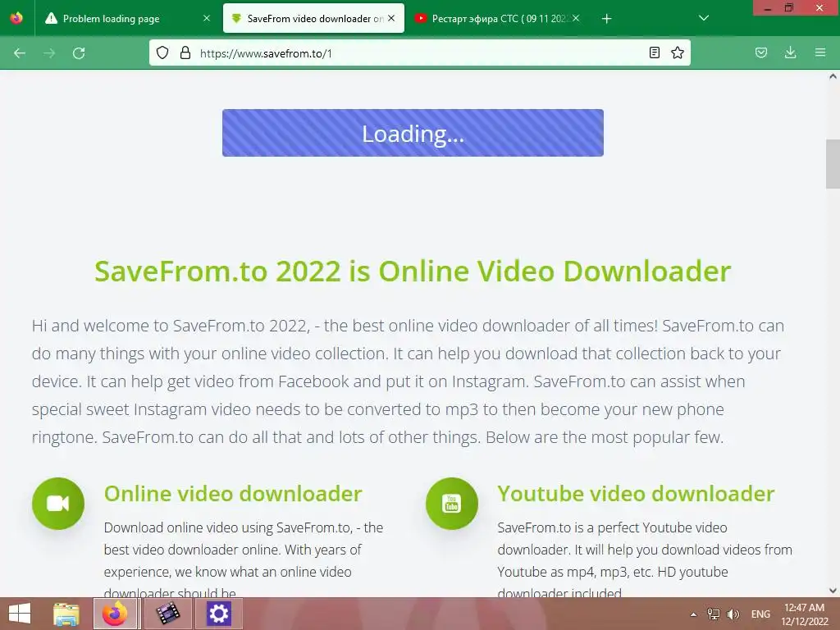Open the film clapper app in taskbar
The image size is (840, 630).
point(167,614)
